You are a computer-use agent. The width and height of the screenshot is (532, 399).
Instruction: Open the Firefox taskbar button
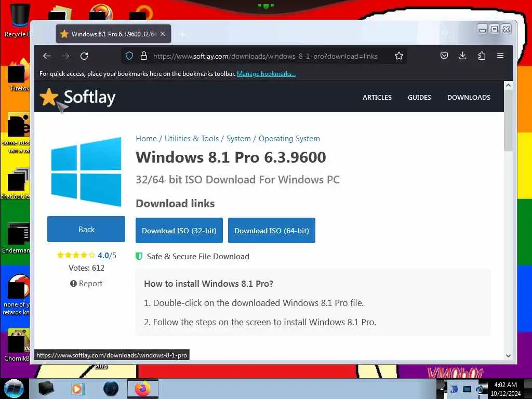(143, 389)
